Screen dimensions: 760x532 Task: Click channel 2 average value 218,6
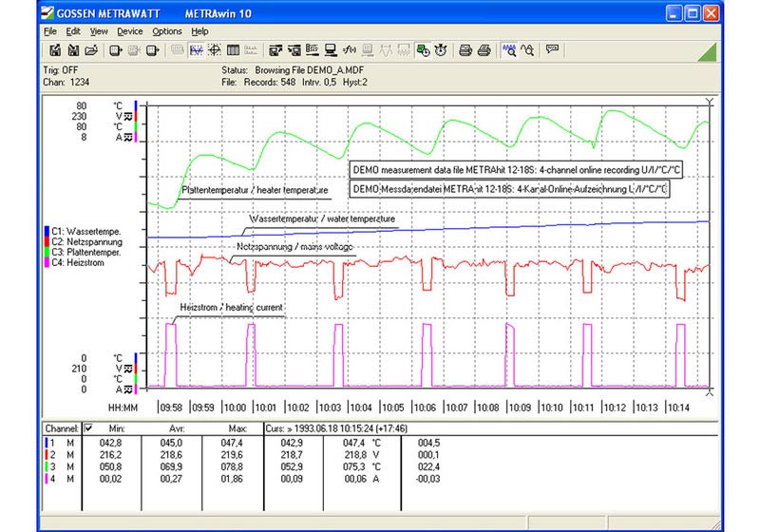(171, 455)
